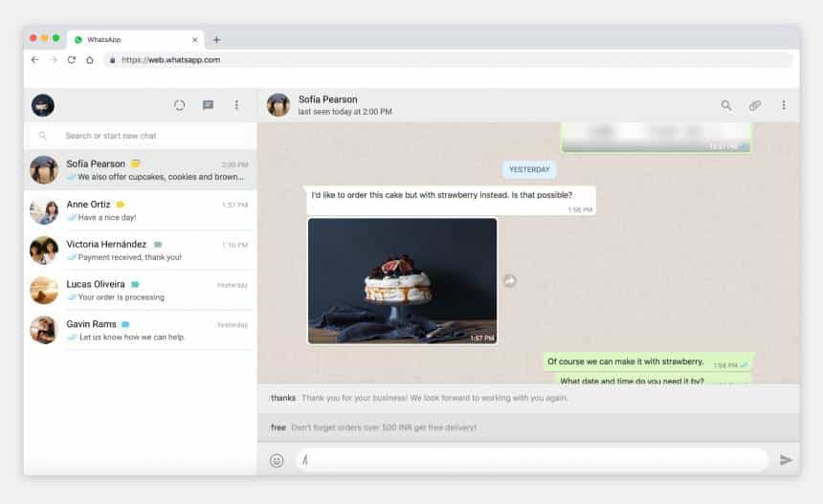Click your own profile avatar
The height and width of the screenshot is (504, 823).
pyautogui.click(x=43, y=105)
